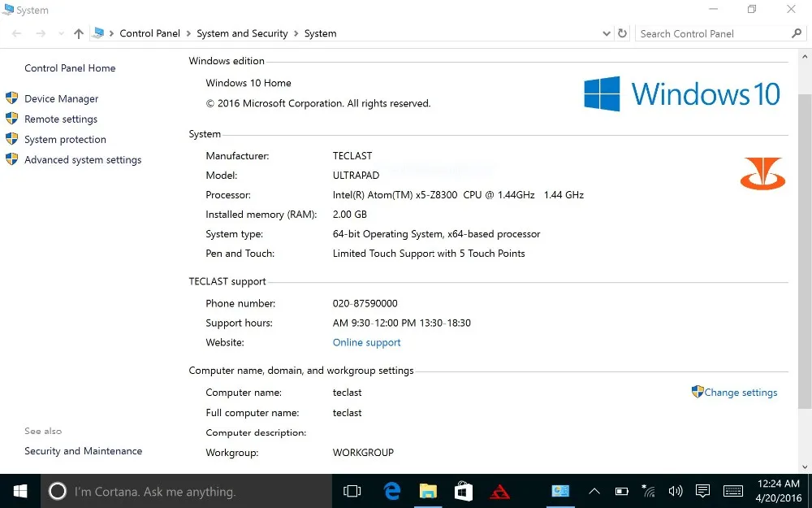Click the Windows 10 logo
This screenshot has width=812, height=508.
(682, 93)
